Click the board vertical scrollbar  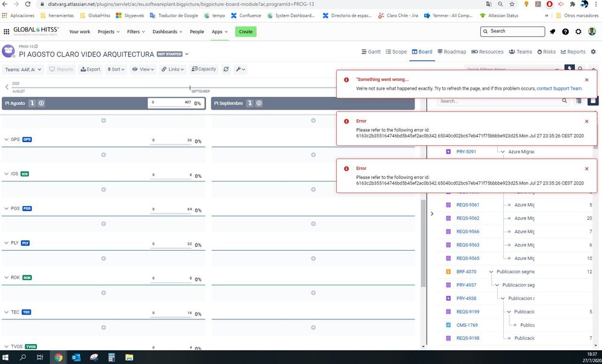click(x=423, y=243)
